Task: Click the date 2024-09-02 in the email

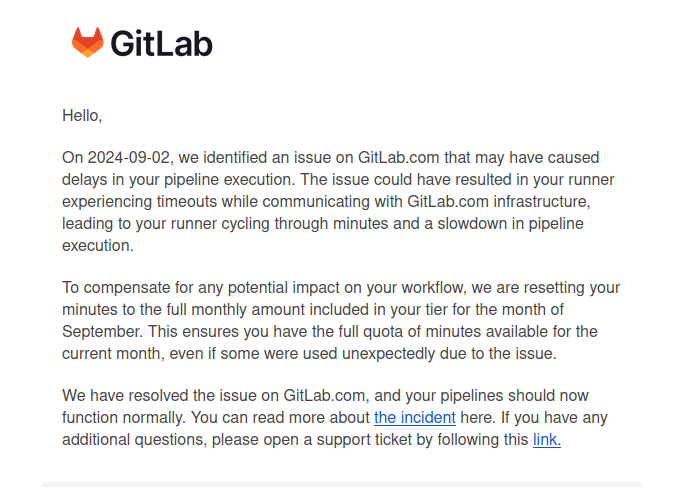Action: click(129, 157)
